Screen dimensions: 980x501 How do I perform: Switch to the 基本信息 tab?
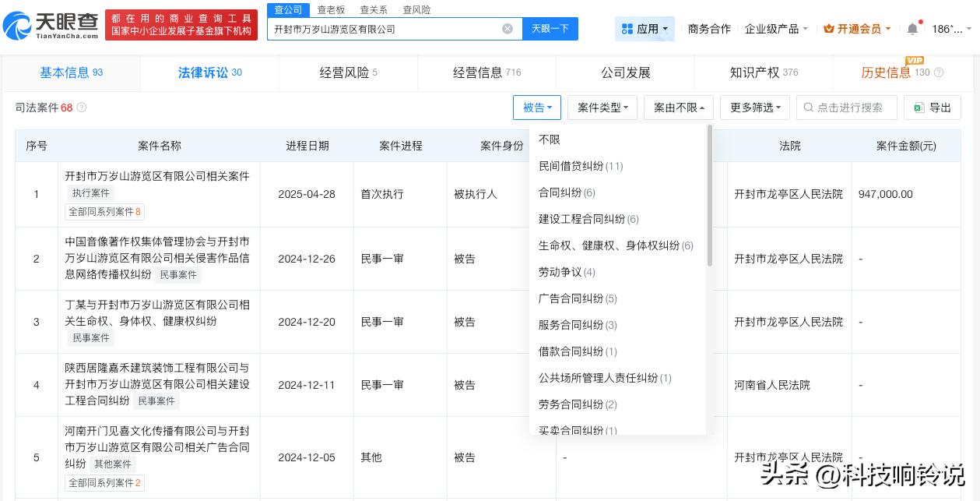tap(65, 72)
